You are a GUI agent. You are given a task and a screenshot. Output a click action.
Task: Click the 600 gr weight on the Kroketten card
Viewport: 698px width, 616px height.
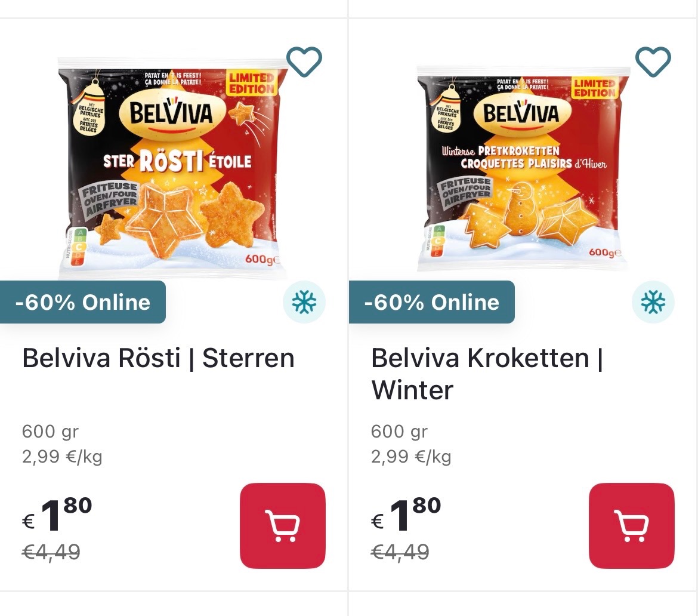[x=399, y=431]
